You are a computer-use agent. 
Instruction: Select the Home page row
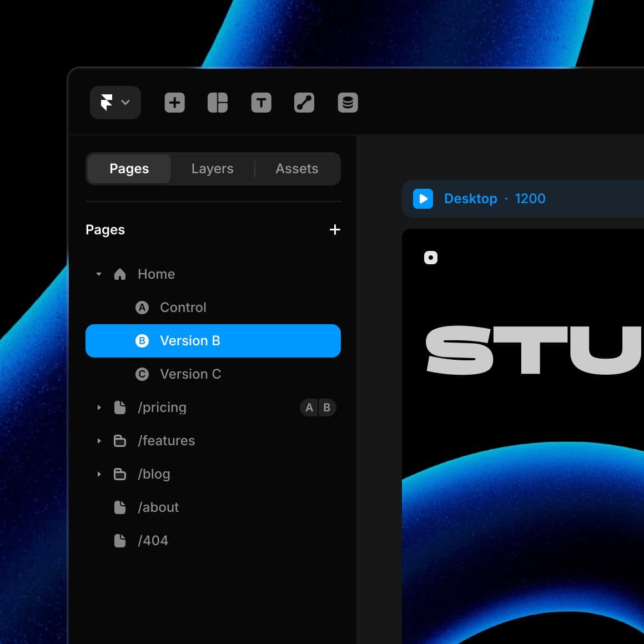click(213, 274)
